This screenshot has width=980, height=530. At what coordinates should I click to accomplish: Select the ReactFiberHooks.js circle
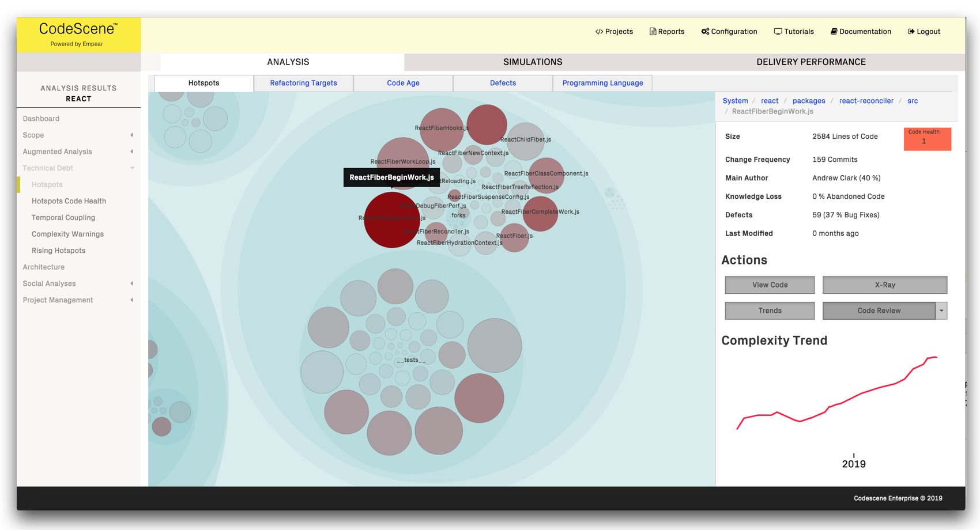click(442, 130)
